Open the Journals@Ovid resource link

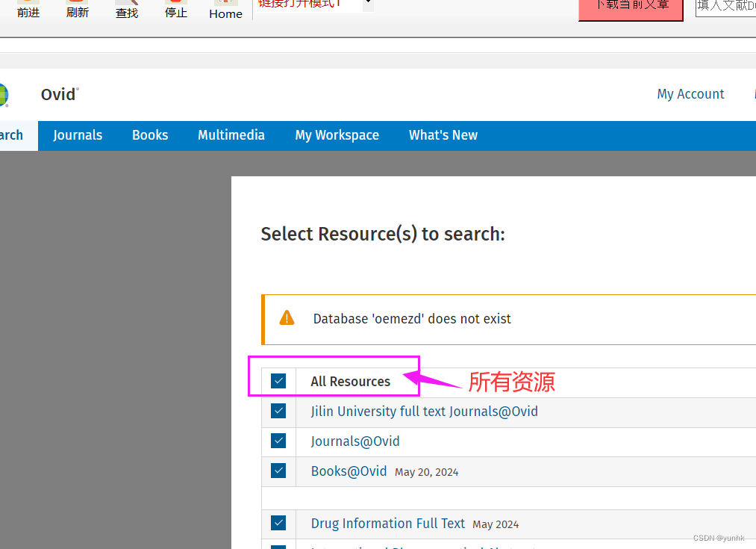[x=355, y=441]
